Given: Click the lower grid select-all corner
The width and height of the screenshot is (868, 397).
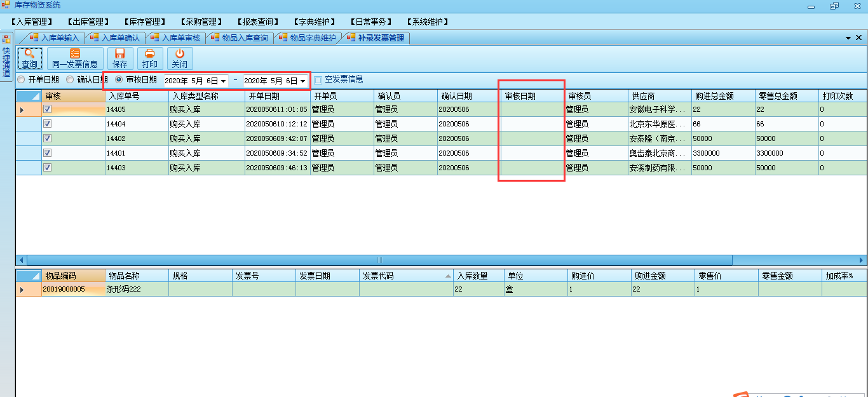Looking at the screenshot, I should click(29, 276).
